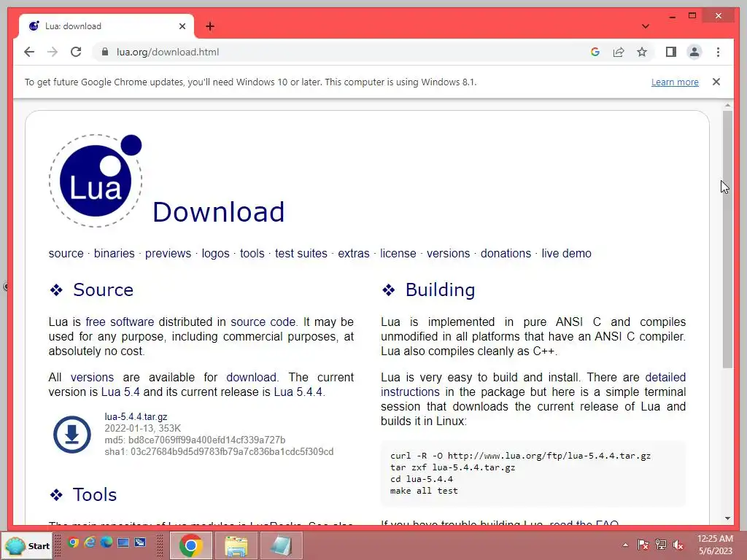
Task: Open the Learn more link
Action: click(x=675, y=82)
